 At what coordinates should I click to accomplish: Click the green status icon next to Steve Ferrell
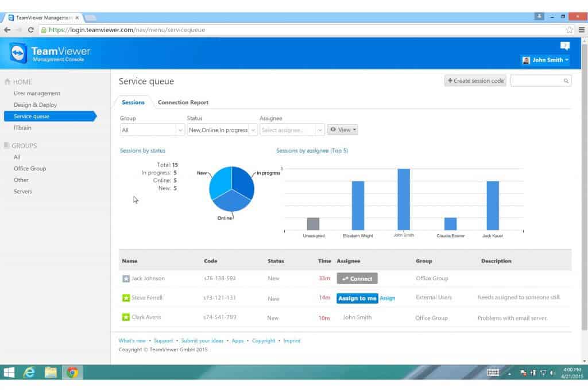pos(126,298)
